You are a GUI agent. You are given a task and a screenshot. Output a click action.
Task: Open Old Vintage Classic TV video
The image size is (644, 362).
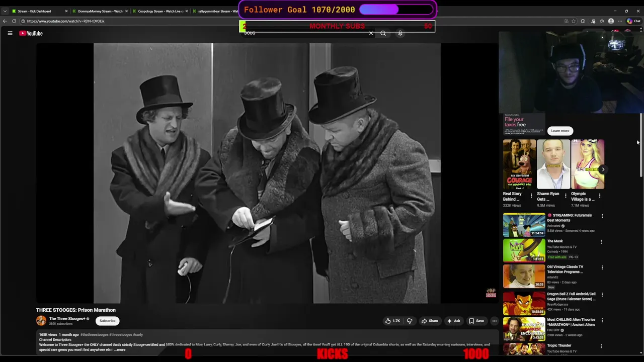click(524, 276)
